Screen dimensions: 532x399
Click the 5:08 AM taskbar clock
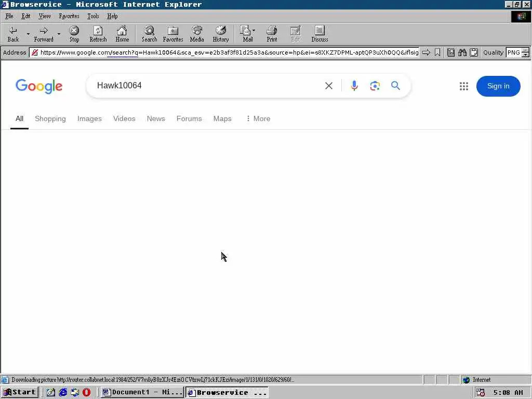(508, 393)
